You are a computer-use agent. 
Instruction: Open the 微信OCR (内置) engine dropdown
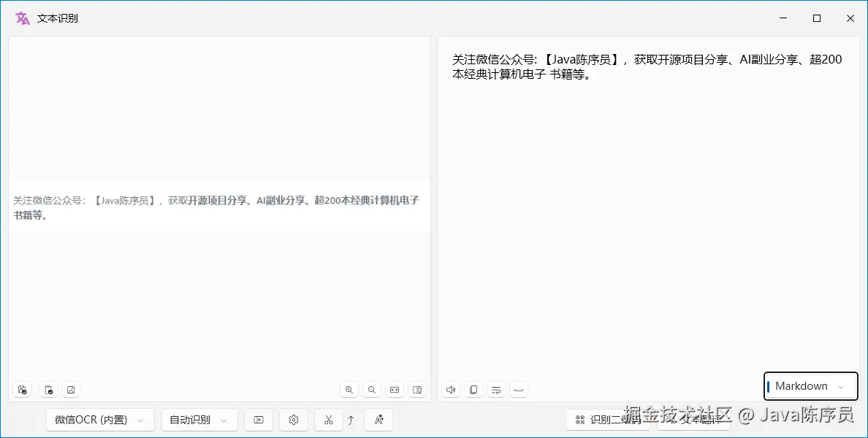coord(100,420)
